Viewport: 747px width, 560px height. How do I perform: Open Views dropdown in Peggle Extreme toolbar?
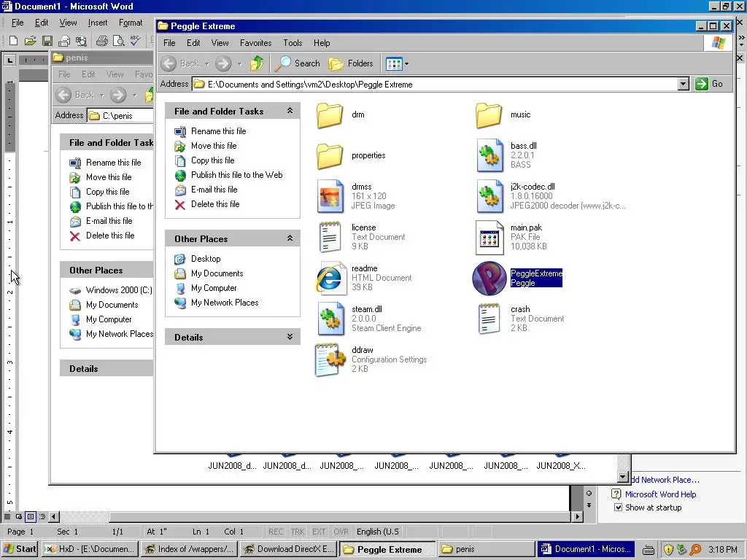pyautogui.click(x=407, y=63)
